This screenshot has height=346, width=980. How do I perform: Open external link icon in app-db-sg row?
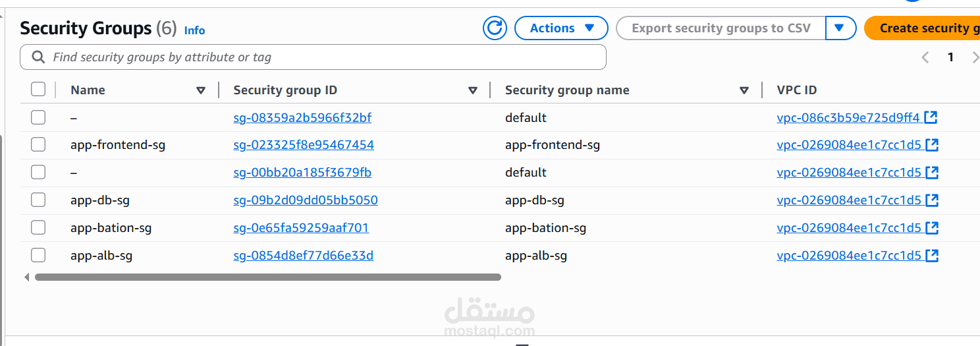(x=932, y=200)
